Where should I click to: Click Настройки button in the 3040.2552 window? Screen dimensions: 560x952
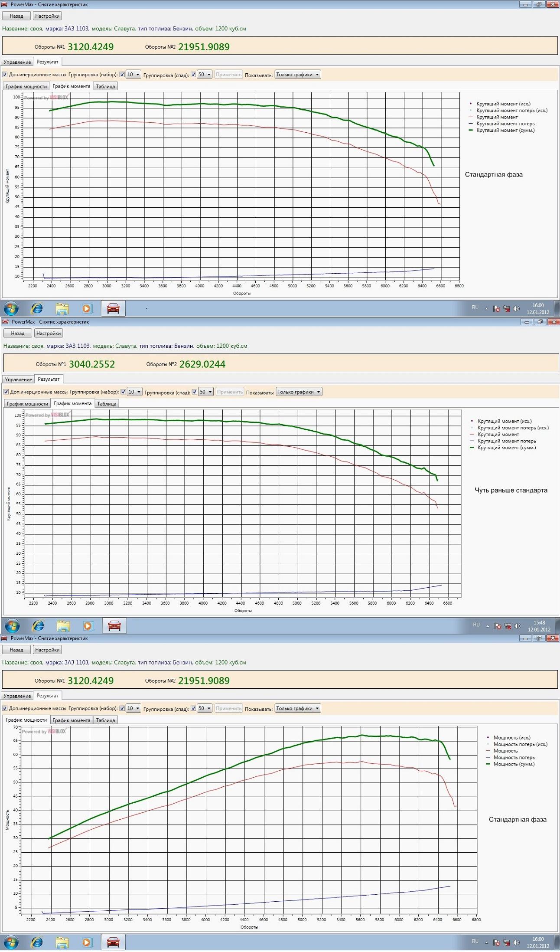click(49, 333)
